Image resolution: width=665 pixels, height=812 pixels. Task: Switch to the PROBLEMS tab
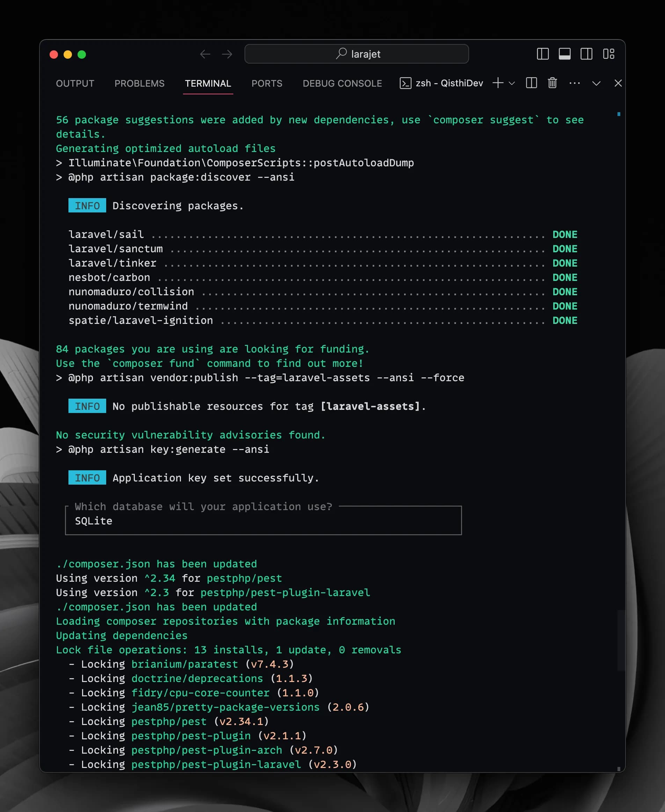click(x=139, y=83)
